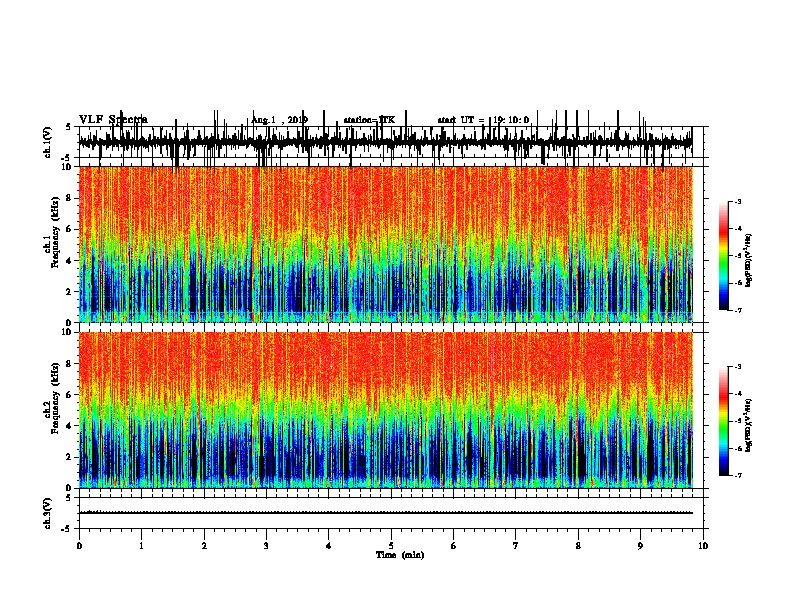Click the "start UT" time label

pos(483,120)
